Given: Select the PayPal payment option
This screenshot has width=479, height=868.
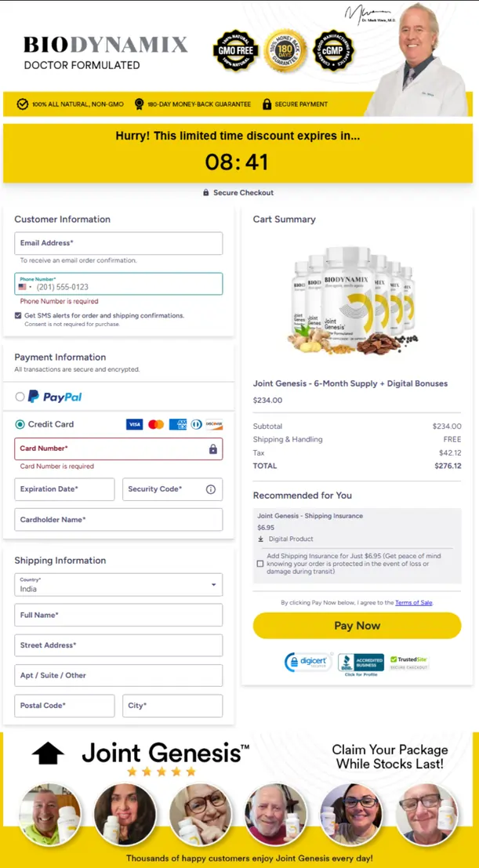Looking at the screenshot, I should point(20,397).
